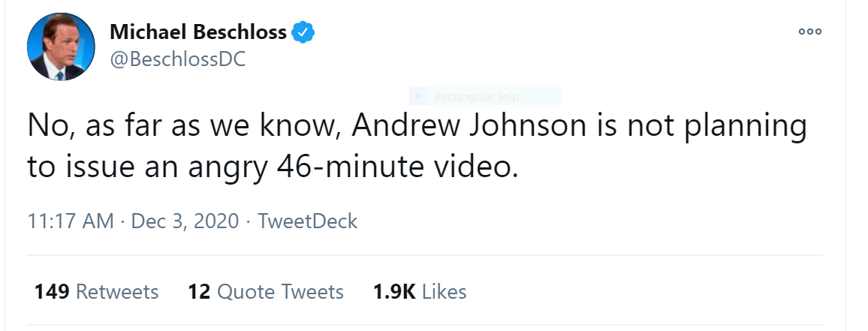Visit the @BeschlossDC handle link
Image resolution: width=868 pixels, height=331 pixels.
pyautogui.click(x=178, y=59)
